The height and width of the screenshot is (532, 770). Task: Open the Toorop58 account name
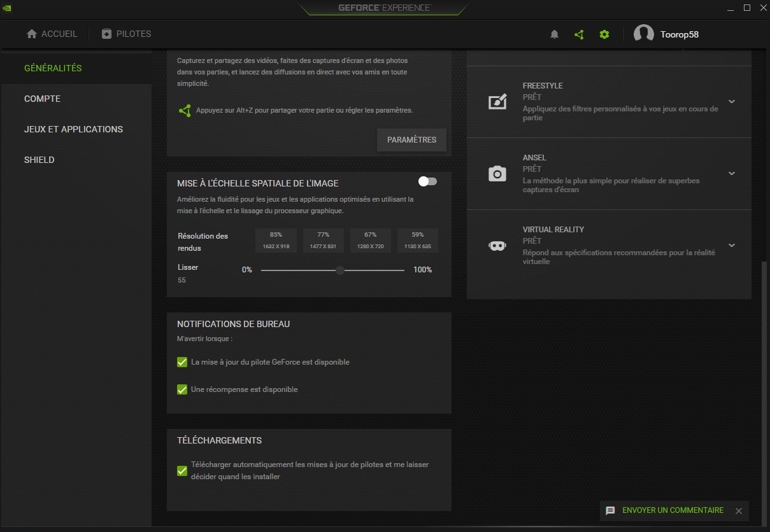click(680, 34)
